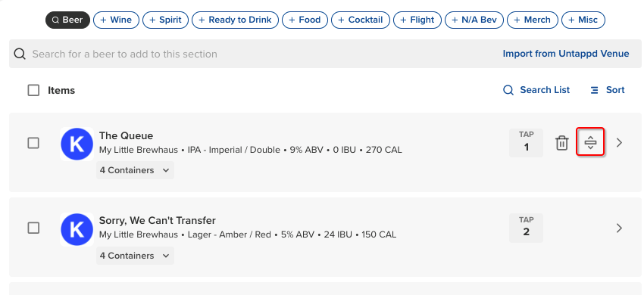
Task: Open The Queue details chevron arrow
Action: coord(619,142)
